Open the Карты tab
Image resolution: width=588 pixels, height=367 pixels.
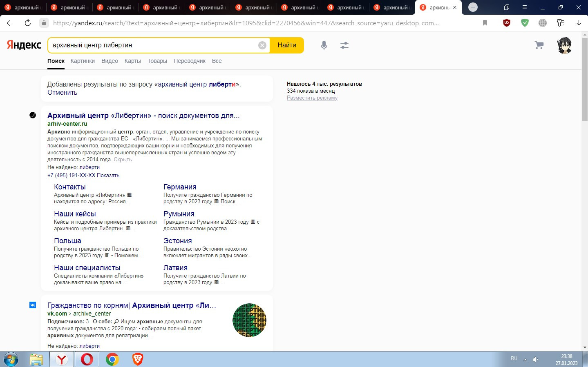tap(133, 61)
